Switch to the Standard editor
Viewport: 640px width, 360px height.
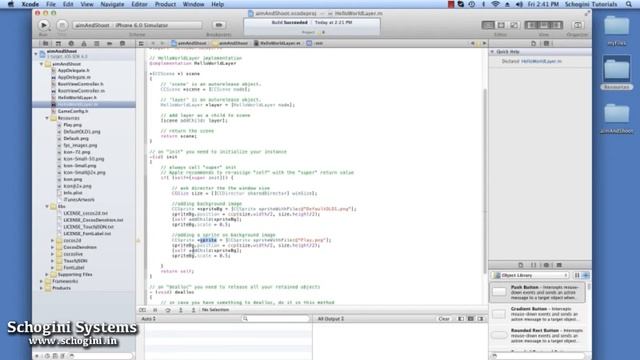[488, 25]
